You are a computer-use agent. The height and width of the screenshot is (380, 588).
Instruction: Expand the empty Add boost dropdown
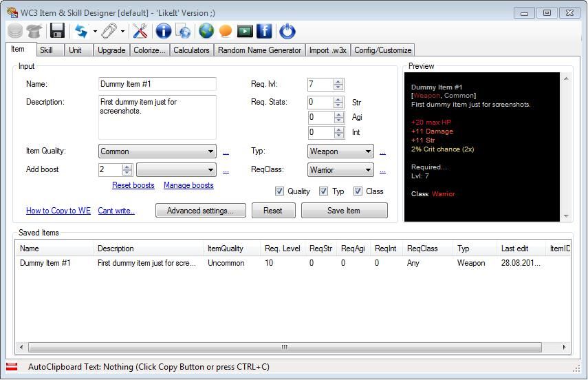click(177, 170)
